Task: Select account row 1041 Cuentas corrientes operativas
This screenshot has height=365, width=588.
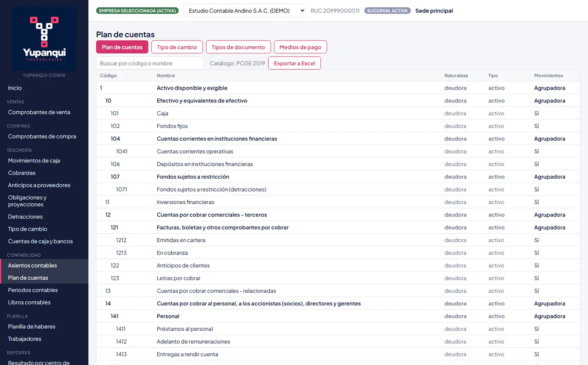Action: (x=338, y=151)
